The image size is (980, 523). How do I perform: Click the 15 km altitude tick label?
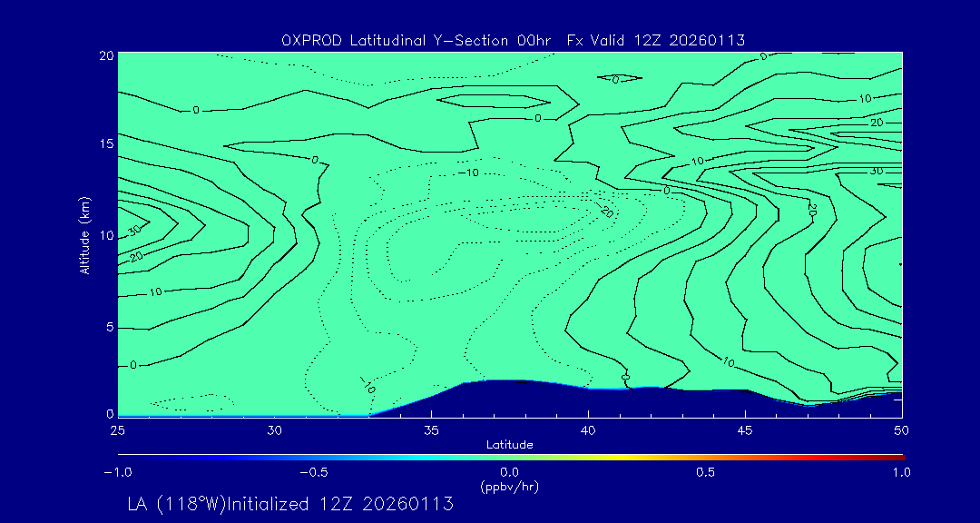[105, 144]
